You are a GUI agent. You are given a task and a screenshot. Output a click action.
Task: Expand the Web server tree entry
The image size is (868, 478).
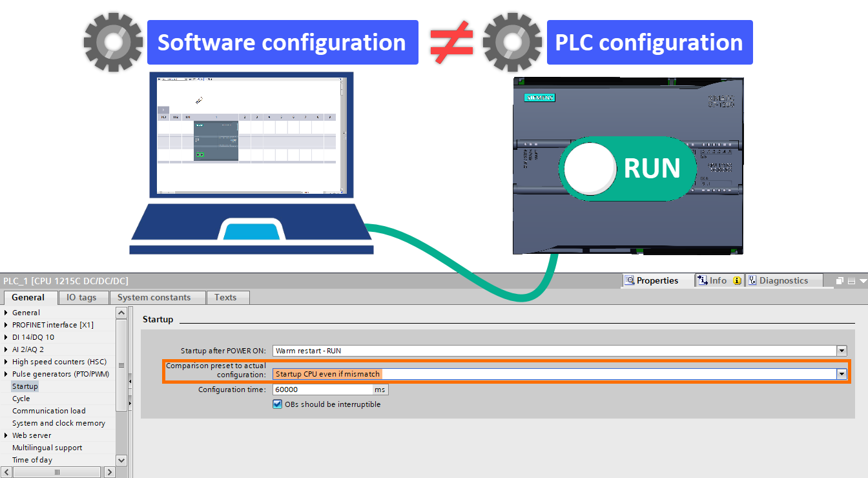pyautogui.click(x=6, y=435)
